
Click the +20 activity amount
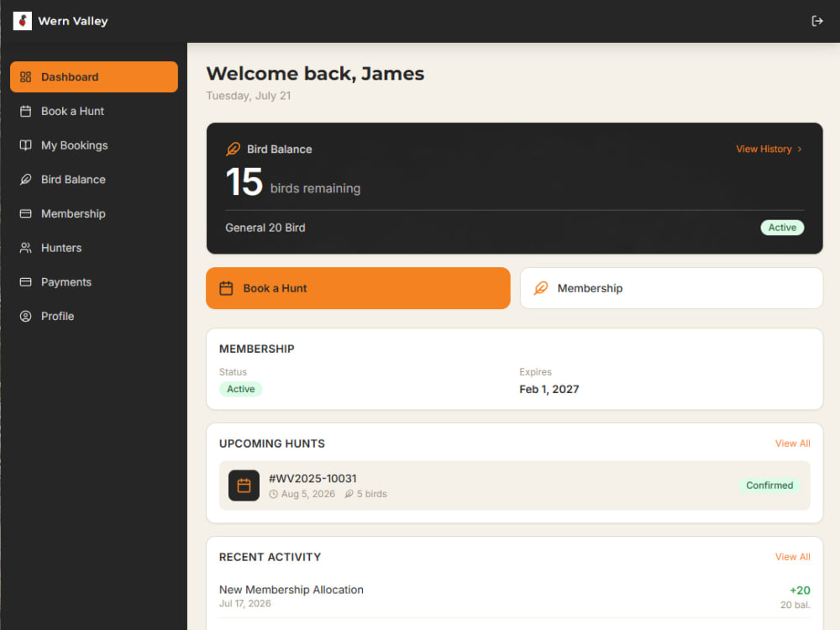[800, 591]
